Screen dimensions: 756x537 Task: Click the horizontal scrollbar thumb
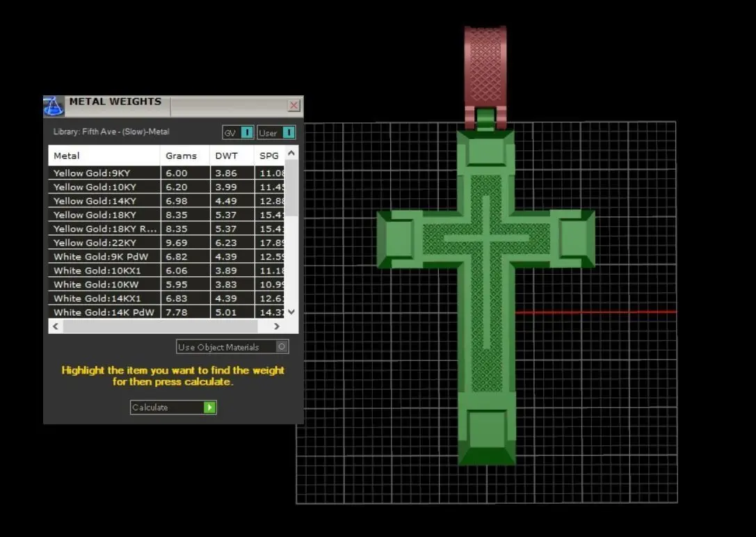[x=160, y=326]
